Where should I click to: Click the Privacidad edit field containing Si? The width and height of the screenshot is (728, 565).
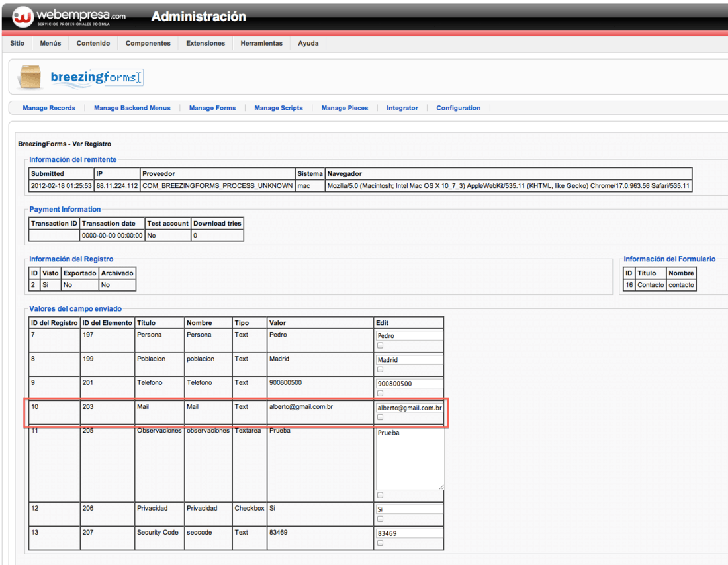409,509
